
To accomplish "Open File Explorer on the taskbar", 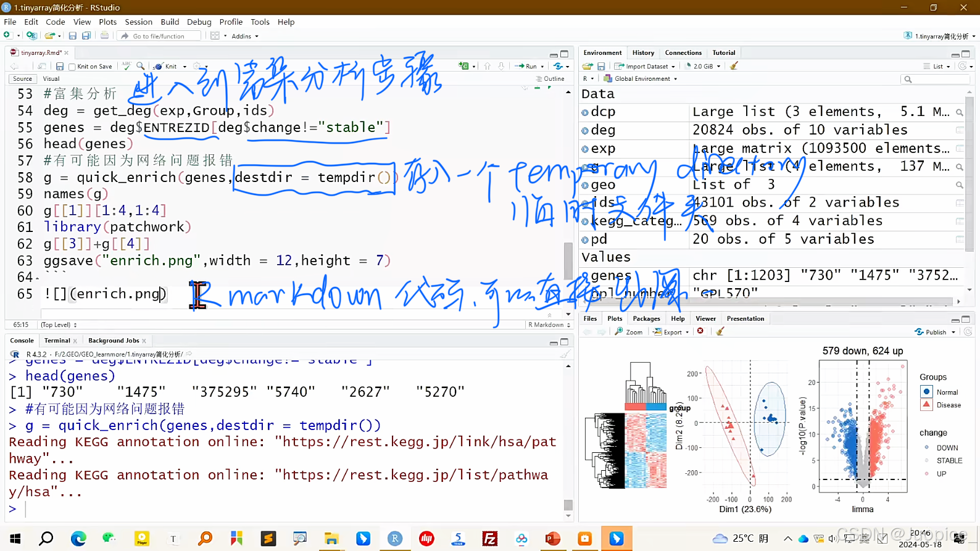I will [331, 539].
